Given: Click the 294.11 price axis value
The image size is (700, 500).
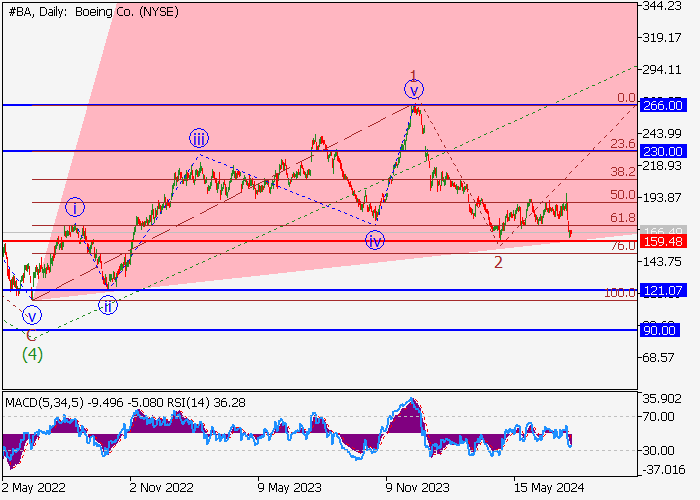Looking at the screenshot, I should (x=662, y=70).
